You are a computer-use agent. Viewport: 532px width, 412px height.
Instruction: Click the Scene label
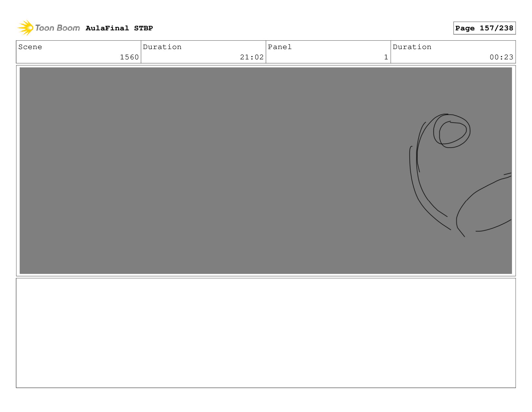tap(30, 47)
